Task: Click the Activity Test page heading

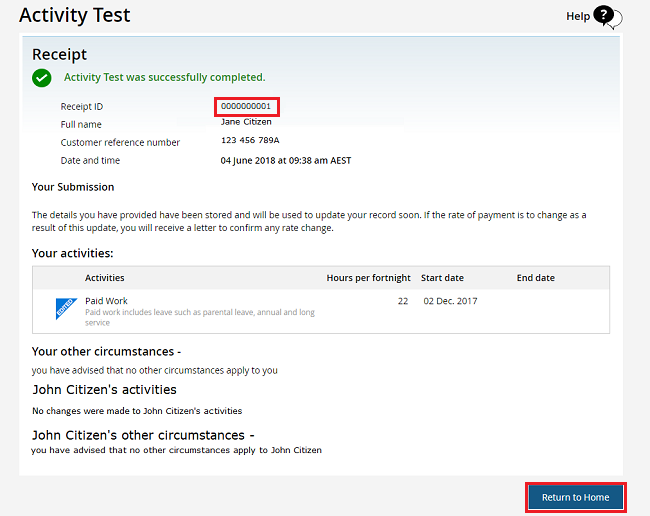Action: coord(75,15)
